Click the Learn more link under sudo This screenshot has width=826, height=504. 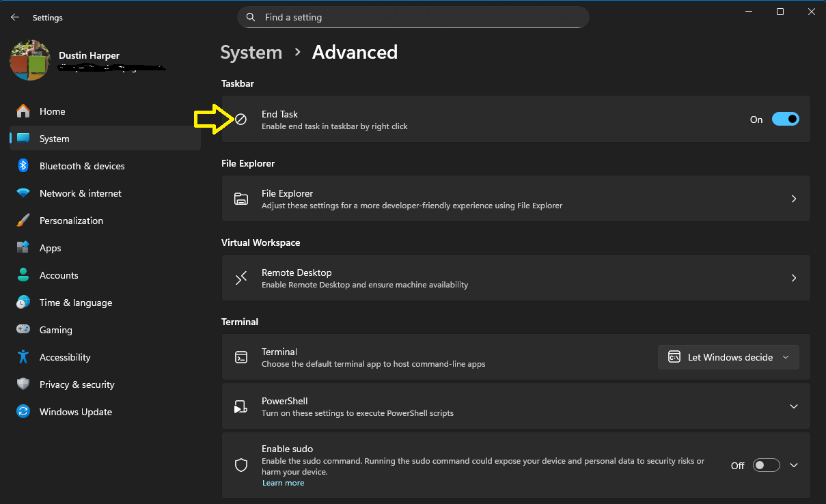coord(283,483)
